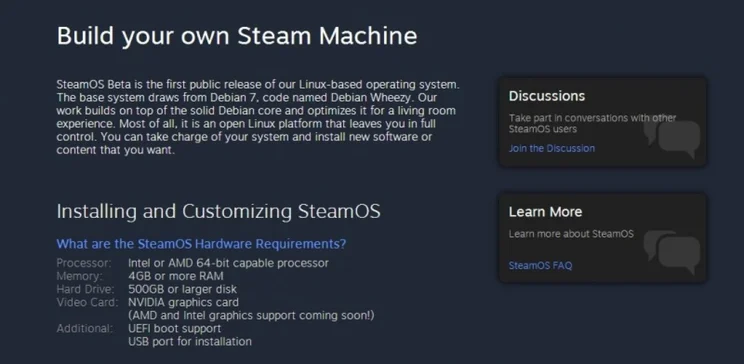Click the Memory label in requirements list

pyautogui.click(x=79, y=276)
